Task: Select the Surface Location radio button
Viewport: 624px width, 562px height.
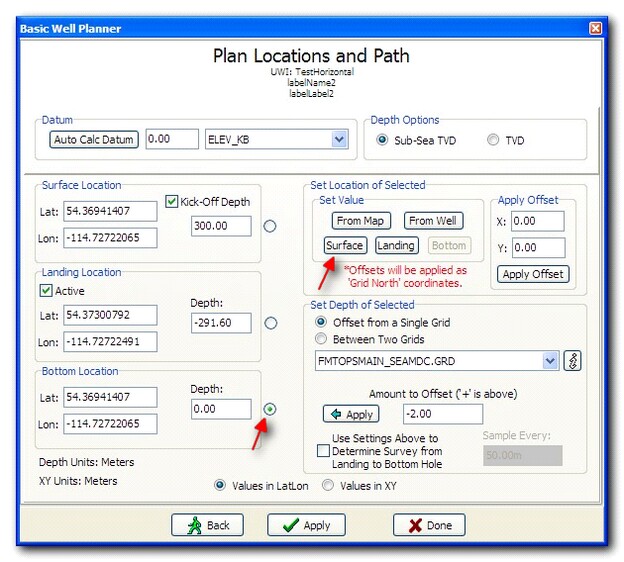Action: pyautogui.click(x=269, y=226)
